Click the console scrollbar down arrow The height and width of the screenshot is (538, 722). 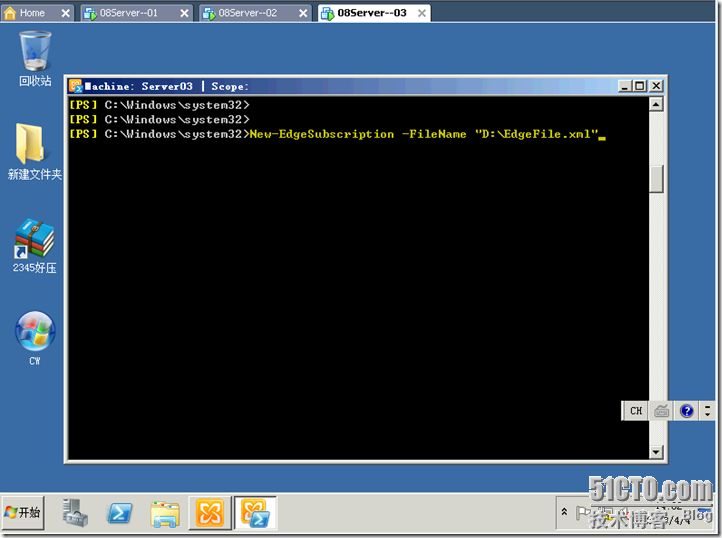(x=656, y=452)
